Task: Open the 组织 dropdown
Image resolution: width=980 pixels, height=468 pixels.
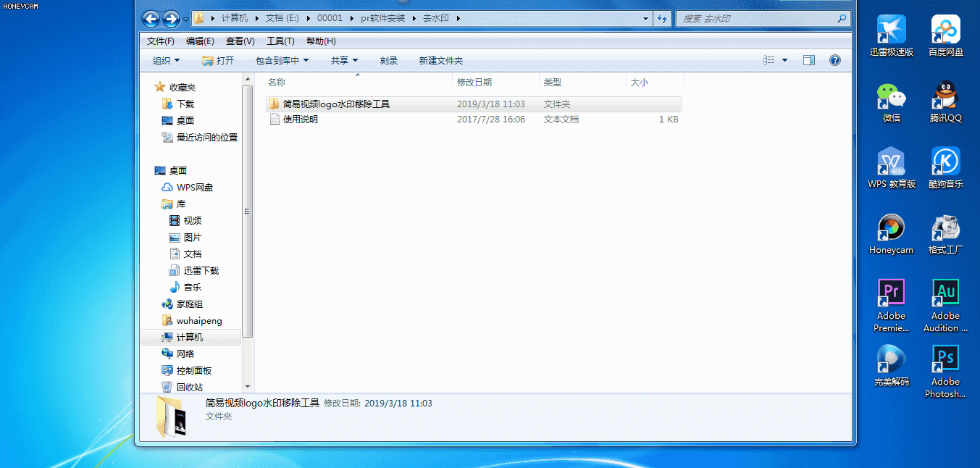Action: pos(166,61)
